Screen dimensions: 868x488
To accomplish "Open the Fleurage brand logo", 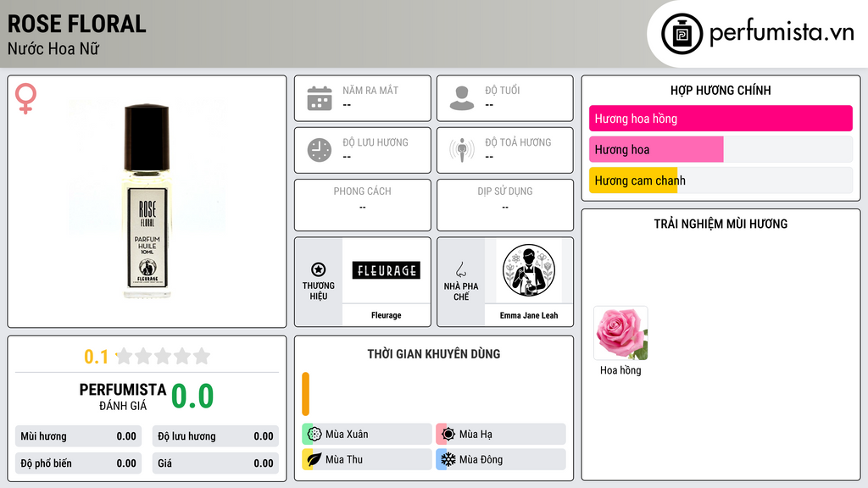I will click(386, 270).
